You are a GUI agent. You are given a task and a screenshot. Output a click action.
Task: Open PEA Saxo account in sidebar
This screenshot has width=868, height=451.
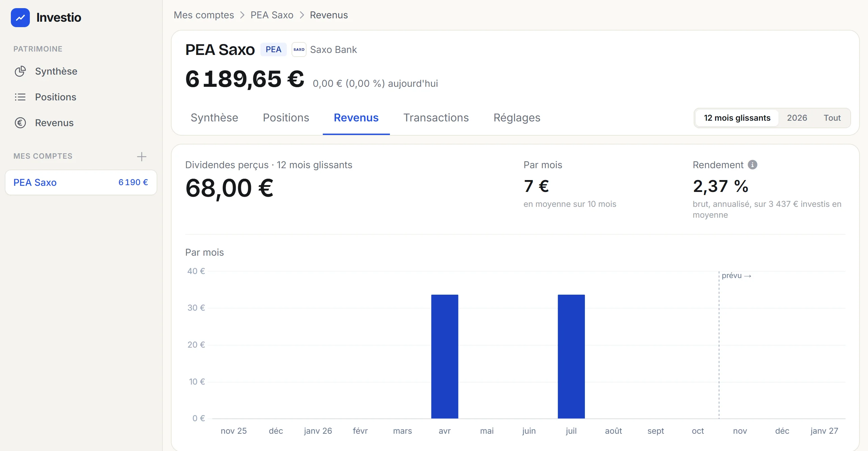(x=81, y=182)
